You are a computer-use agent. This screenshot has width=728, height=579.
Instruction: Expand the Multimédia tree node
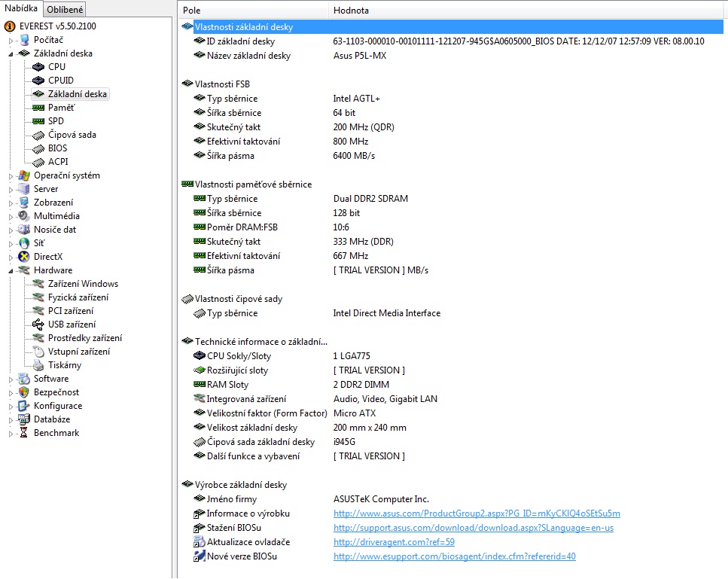tap(11, 216)
